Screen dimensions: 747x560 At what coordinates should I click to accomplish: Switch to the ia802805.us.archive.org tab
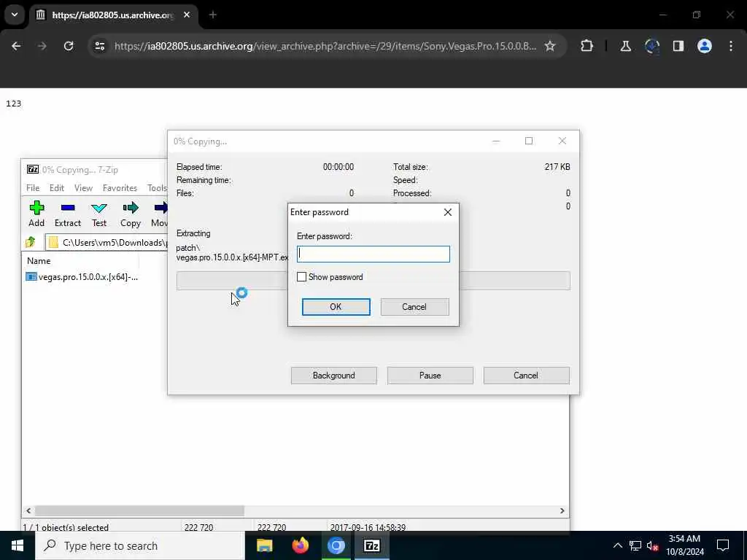pyautogui.click(x=113, y=15)
